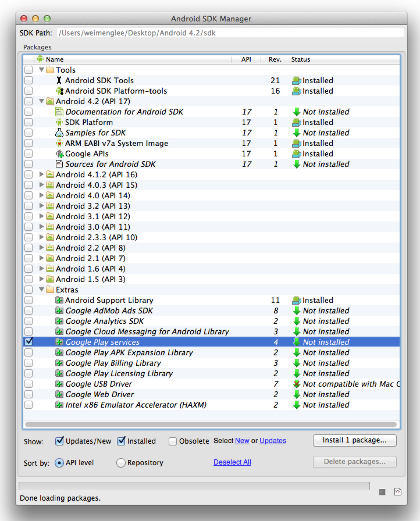The width and height of the screenshot is (420, 521).
Task: Click the Google Play services package icon
Action: 59,342
